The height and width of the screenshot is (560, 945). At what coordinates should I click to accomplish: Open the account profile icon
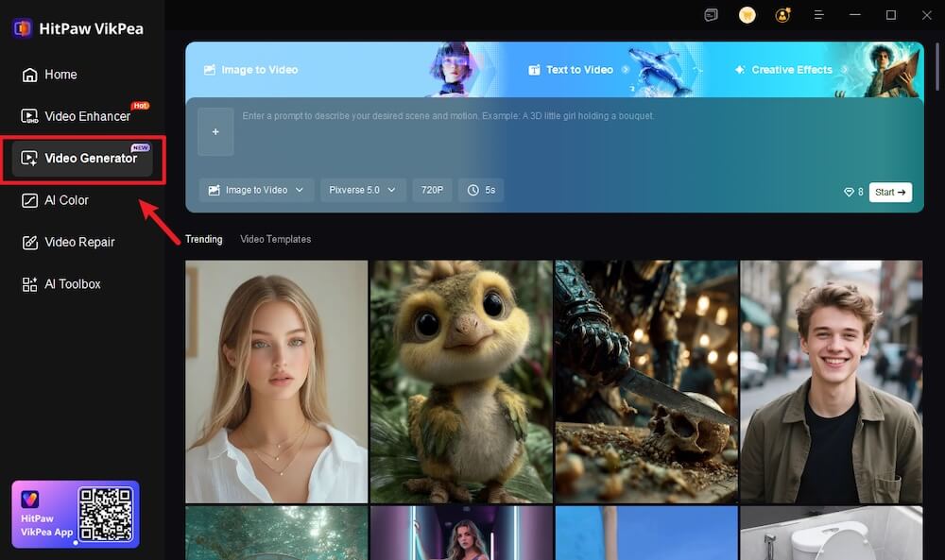[782, 15]
